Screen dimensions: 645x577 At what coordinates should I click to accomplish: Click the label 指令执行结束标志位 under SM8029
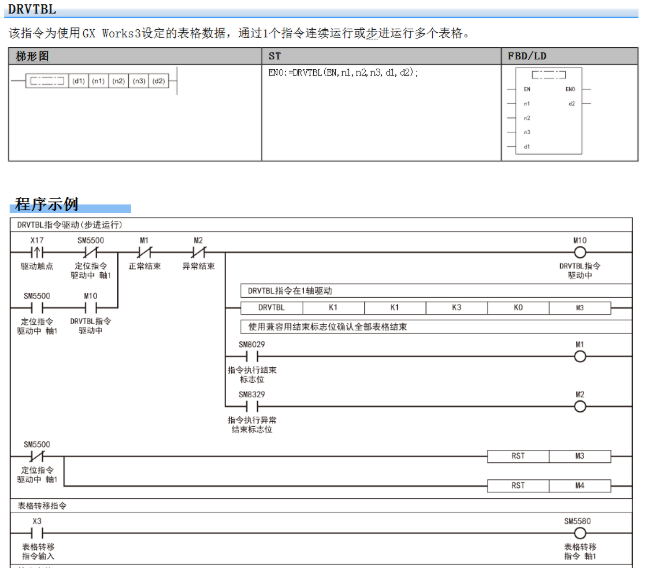pyautogui.click(x=252, y=374)
